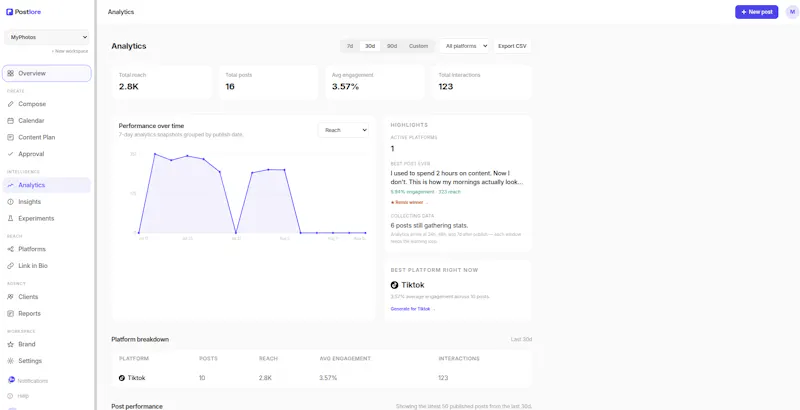Navigate to Approval
Image resolution: width=800 pixels, height=410 pixels.
(46, 154)
